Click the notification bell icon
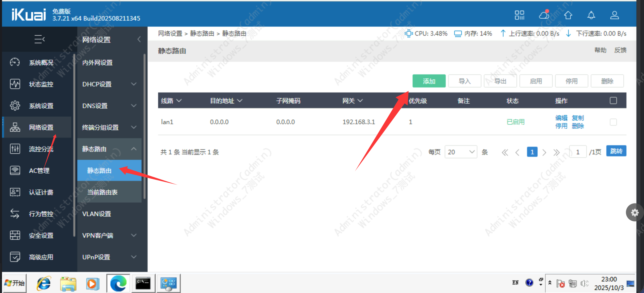 (591, 15)
